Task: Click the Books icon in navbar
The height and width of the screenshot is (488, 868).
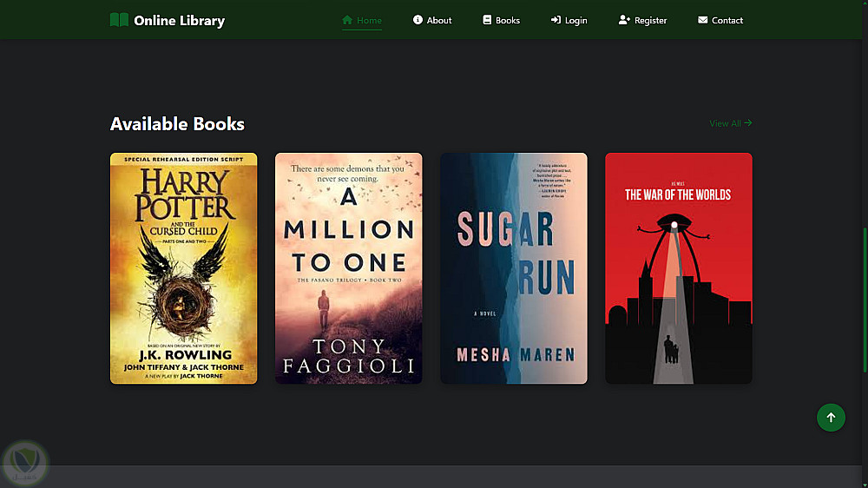Action: click(x=487, y=20)
